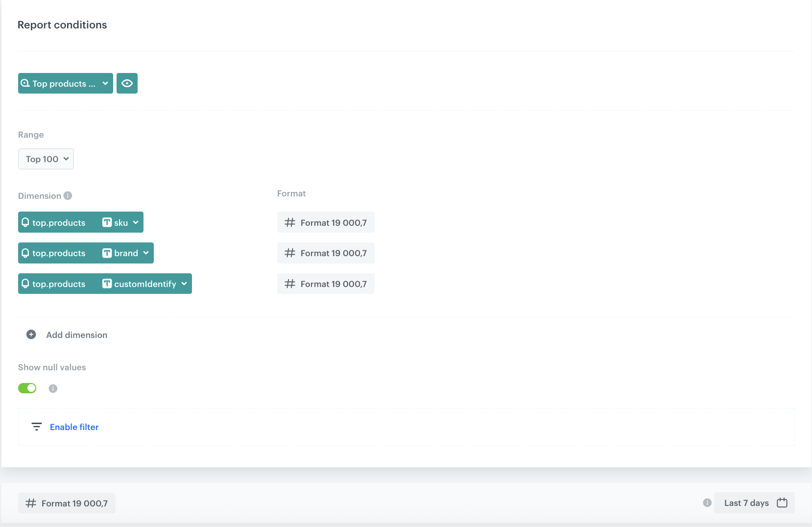Open the sku attribute dropdown

click(120, 222)
